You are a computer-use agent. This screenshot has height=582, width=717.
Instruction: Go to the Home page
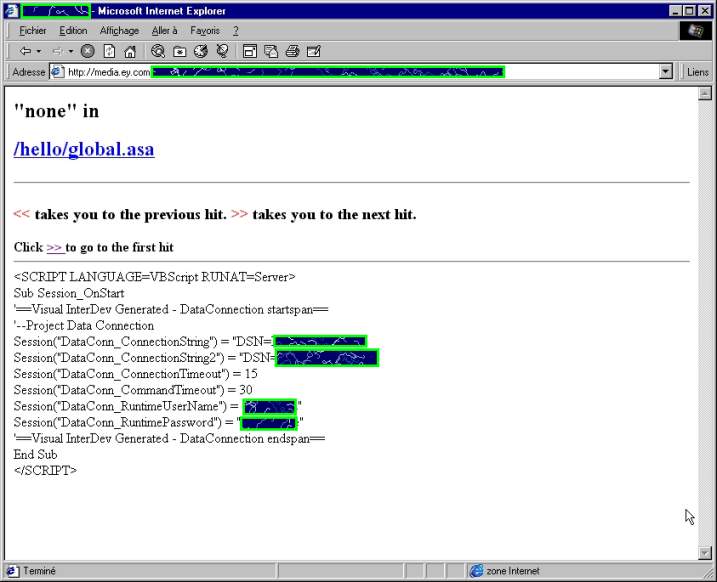coord(130,51)
